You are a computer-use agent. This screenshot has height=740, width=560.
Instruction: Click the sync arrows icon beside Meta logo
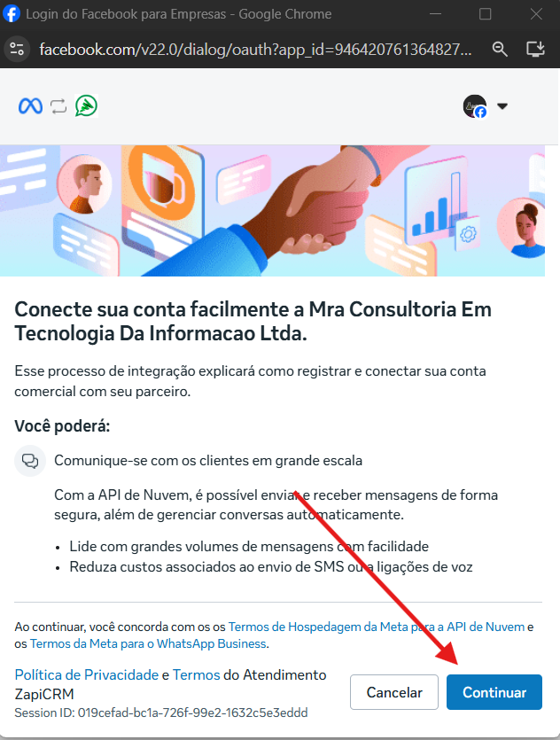click(x=58, y=106)
